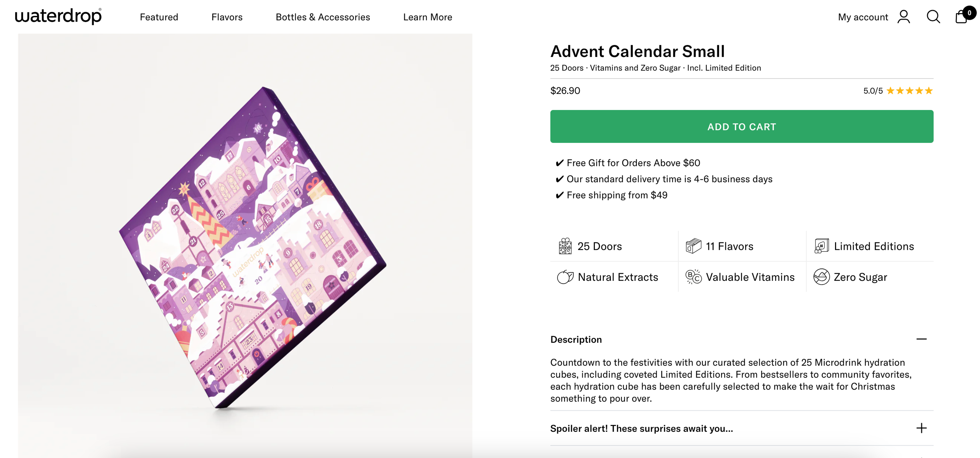Open the Flavors navigation menu
This screenshot has height=458, width=980.
(x=227, y=17)
